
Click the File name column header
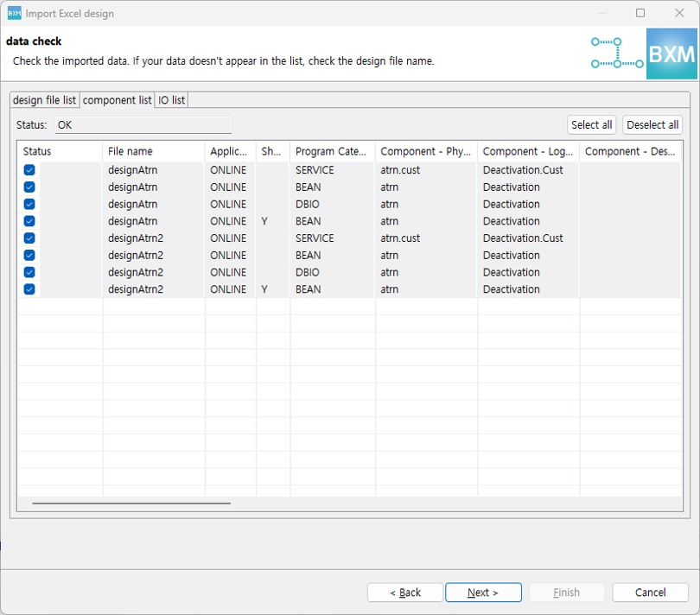pyautogui.click(x=153, y=151)
